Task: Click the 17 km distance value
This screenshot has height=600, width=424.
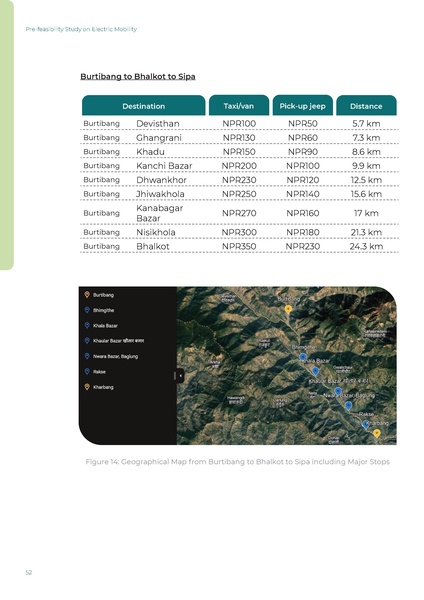Action: (x=366, y=213)
